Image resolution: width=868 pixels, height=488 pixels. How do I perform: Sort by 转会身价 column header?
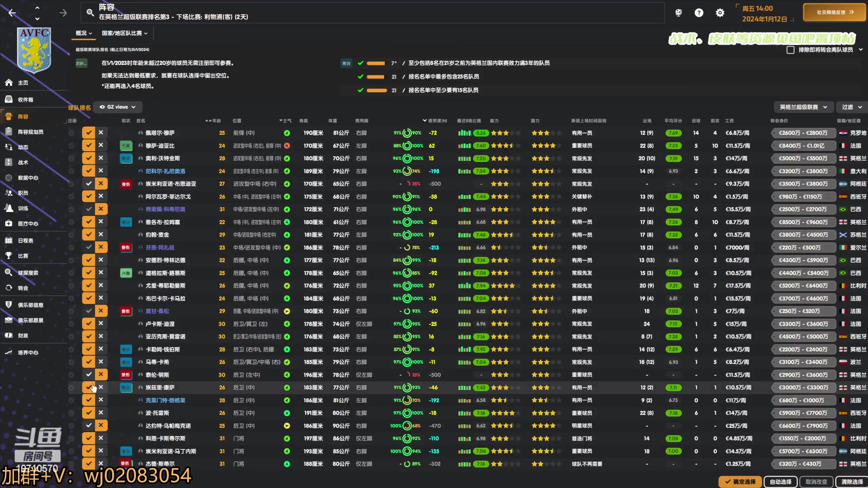click(x=779, y=121)
